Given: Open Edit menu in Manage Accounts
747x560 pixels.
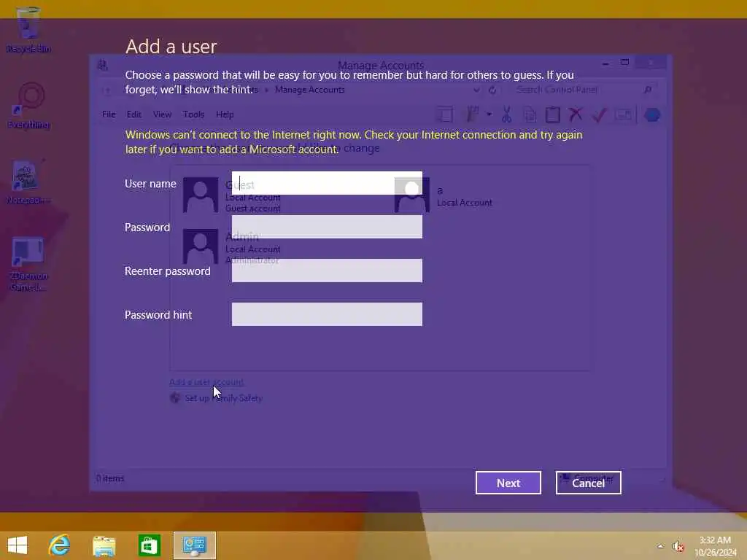Looking at the screenshot, I should [134, 114].
